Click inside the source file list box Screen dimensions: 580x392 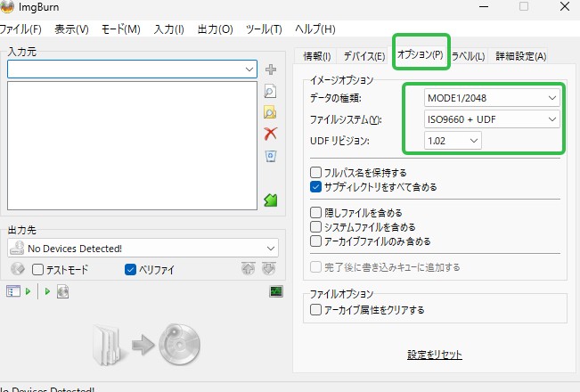(132, 146)
